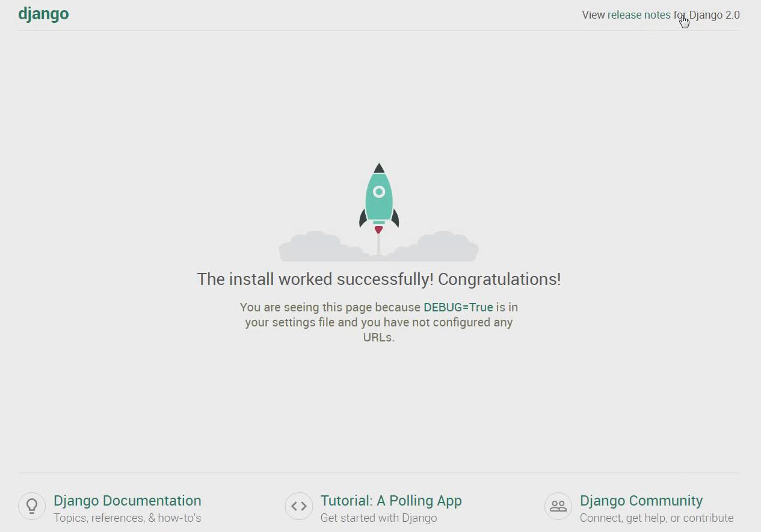Click 'for Django 2.0' text
The image size is (761, 532).
[706, 15]
